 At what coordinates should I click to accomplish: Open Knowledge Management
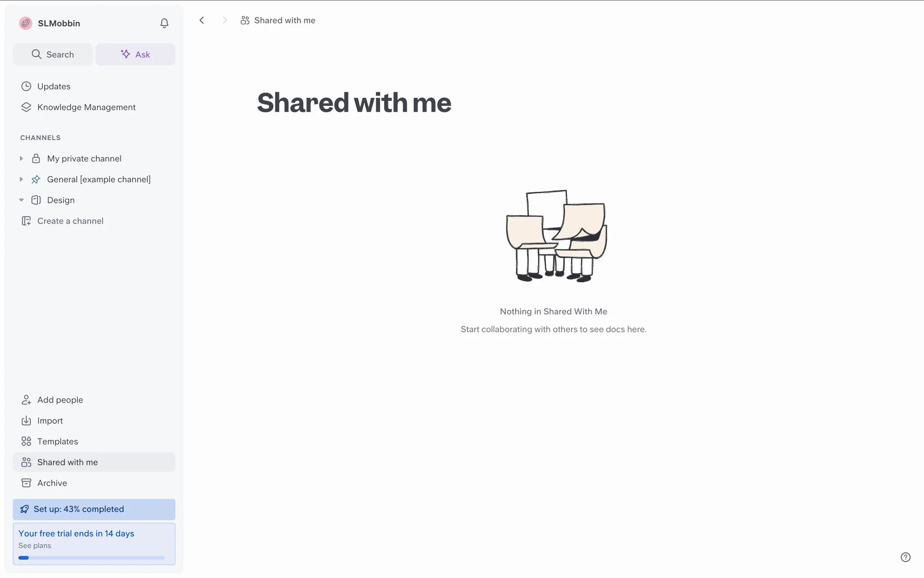[86, 107]
